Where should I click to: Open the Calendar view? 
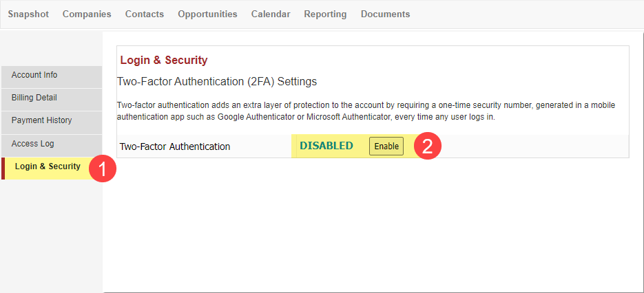pos(271,14)
